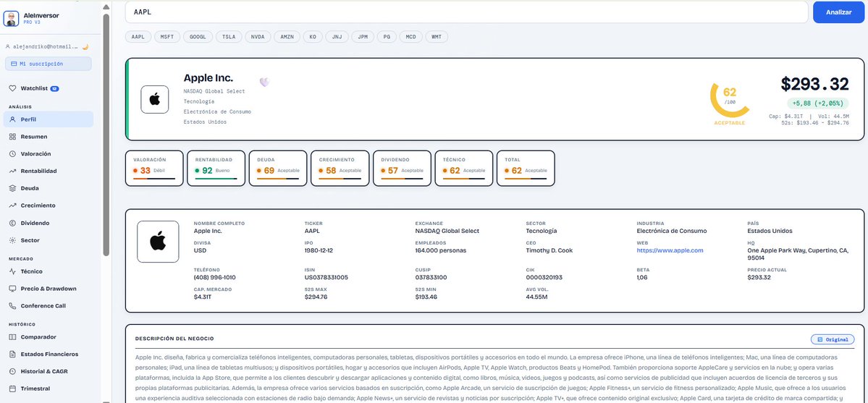Open the Valoración 33 score card
The height and width of the screenshot is (403, 868).
(x=154, y=168)
